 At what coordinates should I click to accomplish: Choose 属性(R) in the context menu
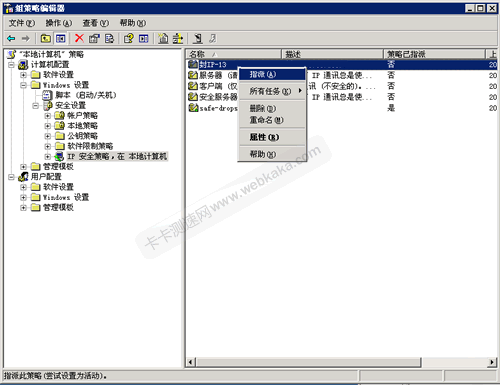tap(272, 137)
